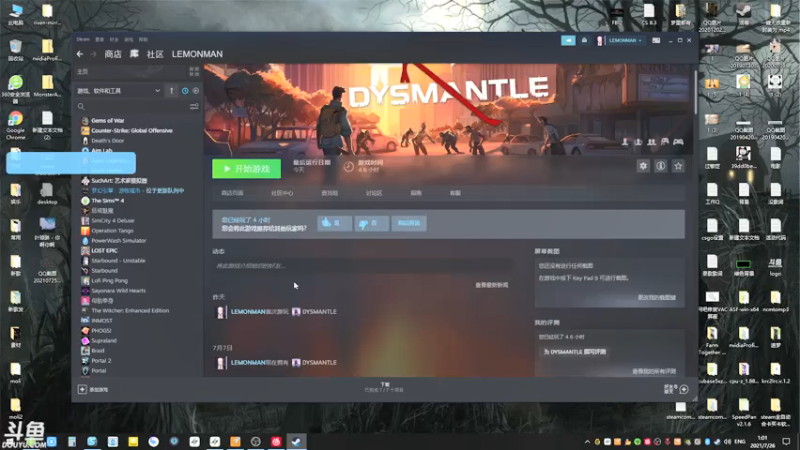This screenshot has height=450, width=800.
Task: Open the 库 tab
Action: (x=134, y=54)
